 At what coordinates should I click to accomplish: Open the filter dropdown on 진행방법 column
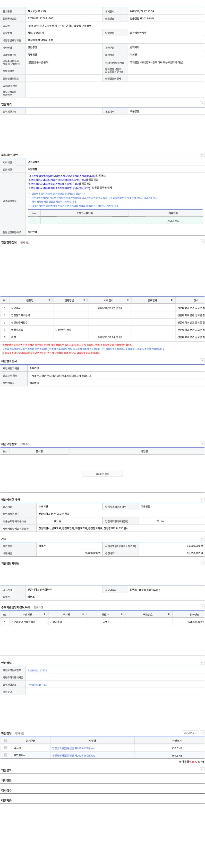pos(86,300)
